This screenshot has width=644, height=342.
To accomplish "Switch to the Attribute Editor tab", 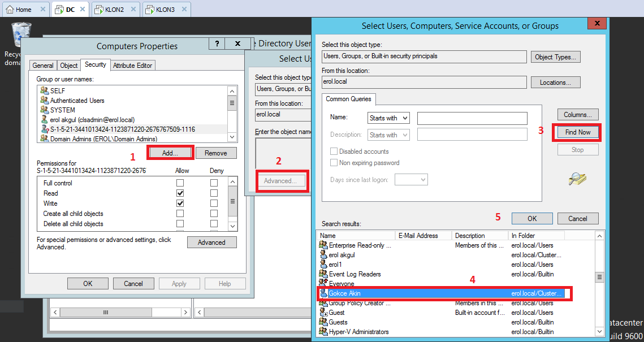I will tap(132, 66).
